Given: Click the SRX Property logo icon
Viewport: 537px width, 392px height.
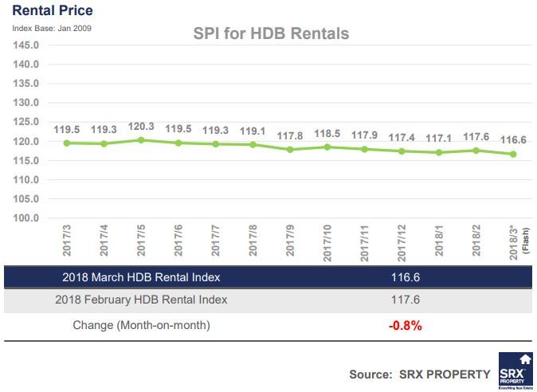Looking at the screenshot, I should [515, 371].
